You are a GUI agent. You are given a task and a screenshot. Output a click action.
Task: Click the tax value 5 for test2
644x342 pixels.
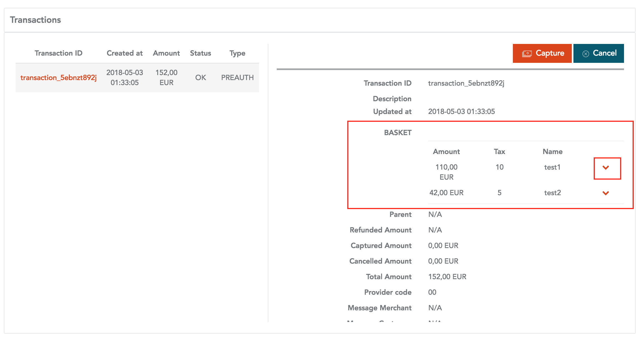tap(500, 193)
